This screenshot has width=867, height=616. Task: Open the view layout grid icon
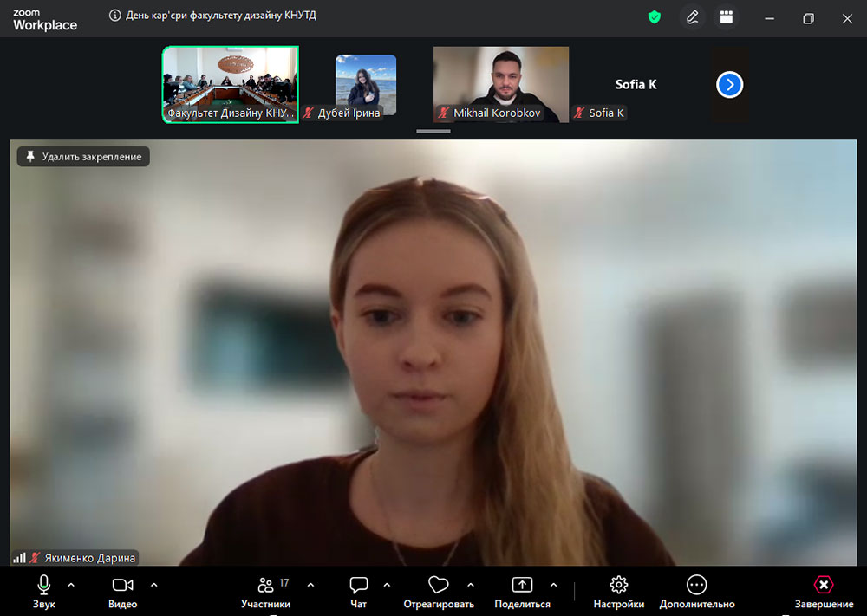[727, 17]
